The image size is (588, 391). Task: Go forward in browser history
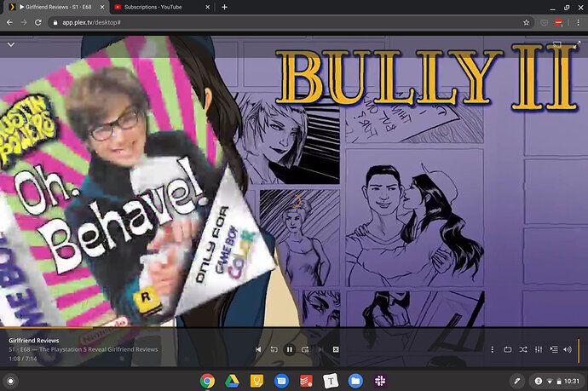[24, 22]
